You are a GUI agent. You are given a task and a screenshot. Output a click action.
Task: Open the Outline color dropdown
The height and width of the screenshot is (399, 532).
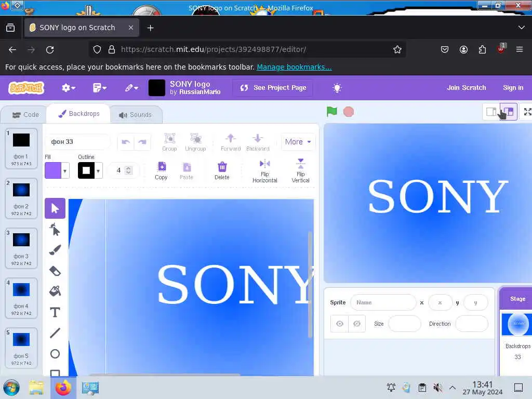pos(98,170)
